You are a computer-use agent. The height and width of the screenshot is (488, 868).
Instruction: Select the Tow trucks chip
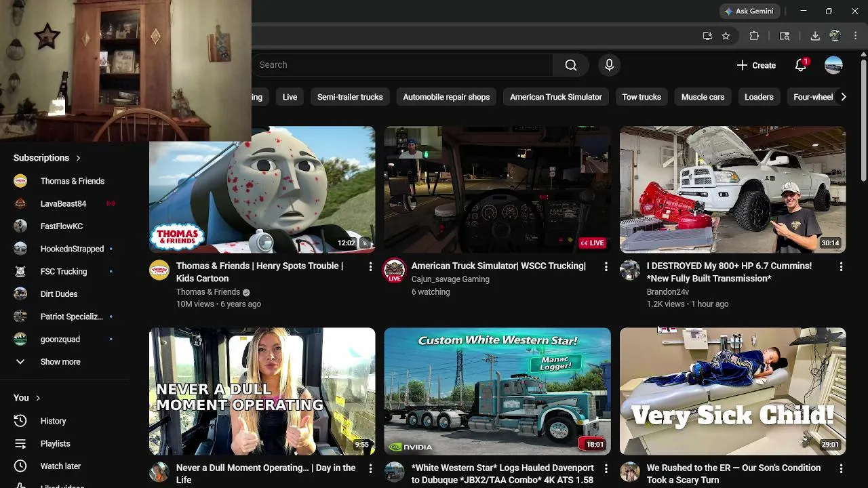tap(642, 97)
